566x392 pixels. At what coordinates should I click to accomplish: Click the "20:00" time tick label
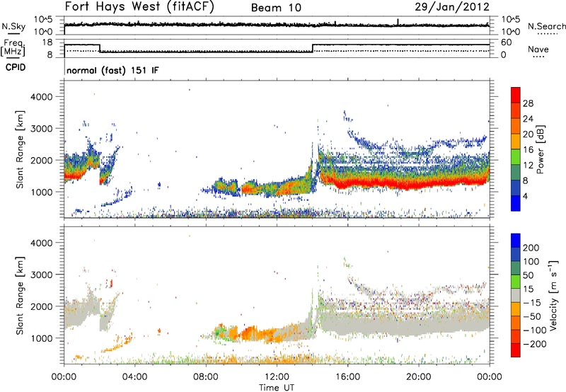coord(418,377)
